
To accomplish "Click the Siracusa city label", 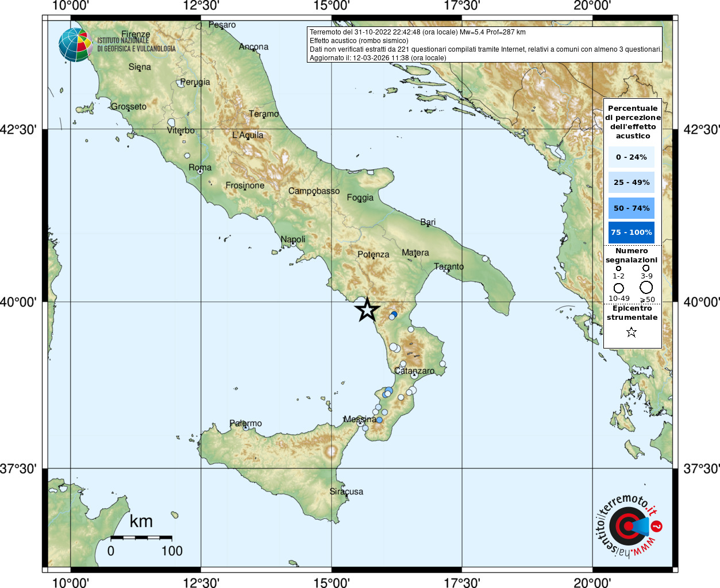I will [346, 492].
